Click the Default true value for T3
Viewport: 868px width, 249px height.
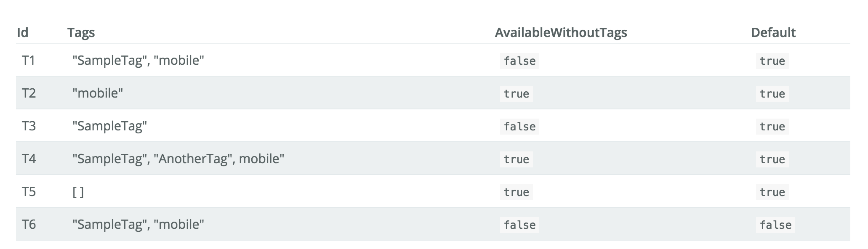click(x=772, y=127)
